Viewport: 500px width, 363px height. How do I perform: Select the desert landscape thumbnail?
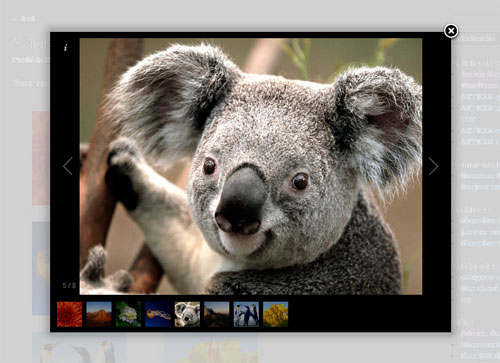pyautogui.click(x=99, y=314)
